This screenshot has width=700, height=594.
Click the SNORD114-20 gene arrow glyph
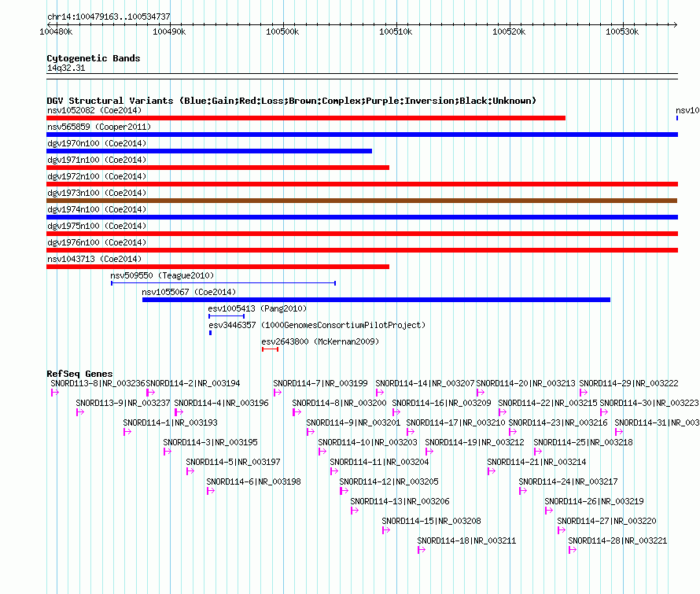(481, 393)
